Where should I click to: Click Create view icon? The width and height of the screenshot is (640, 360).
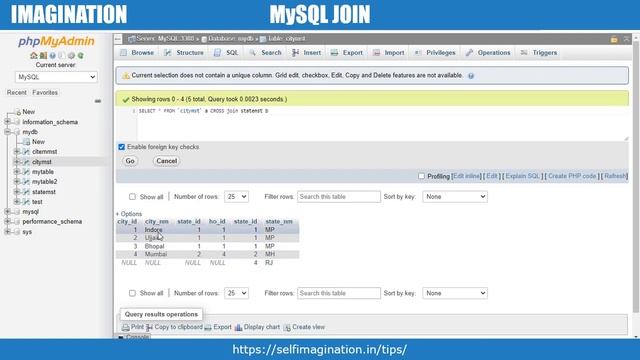point(287,327)
